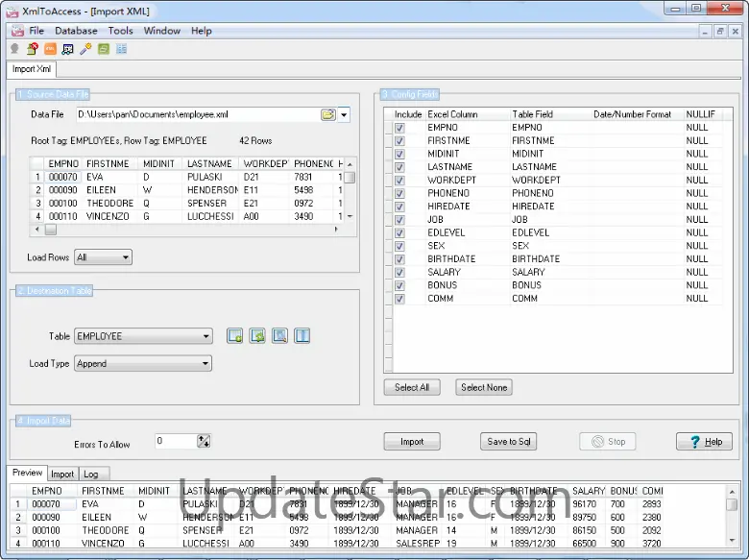
Task: Uncheck the FIRSTNME include checkbox
Action: tap(399, 141)
